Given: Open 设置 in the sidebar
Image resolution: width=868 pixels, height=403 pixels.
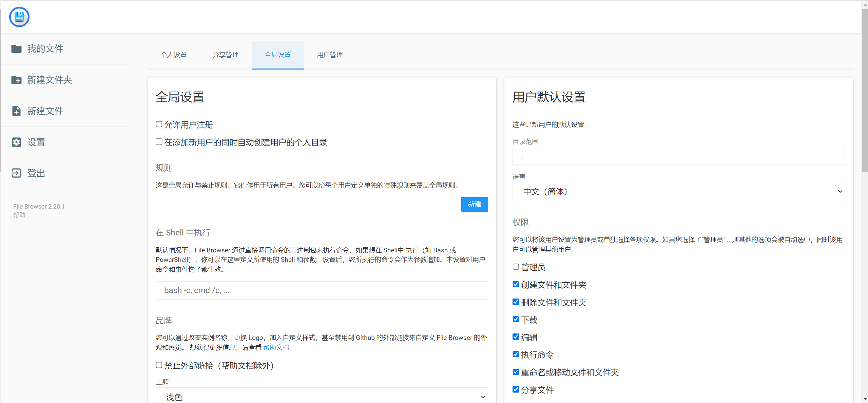Looking at the screenshot, I should click(36, 142).
